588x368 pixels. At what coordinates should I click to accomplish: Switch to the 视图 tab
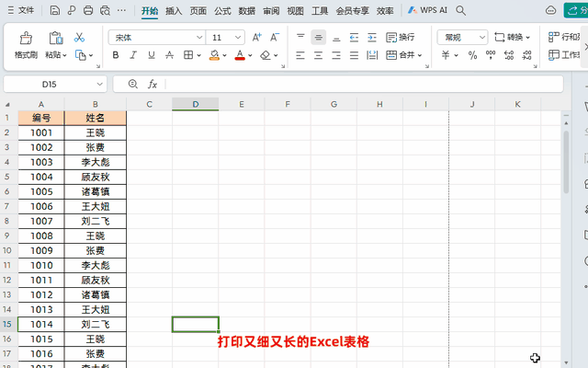[295, 11]
